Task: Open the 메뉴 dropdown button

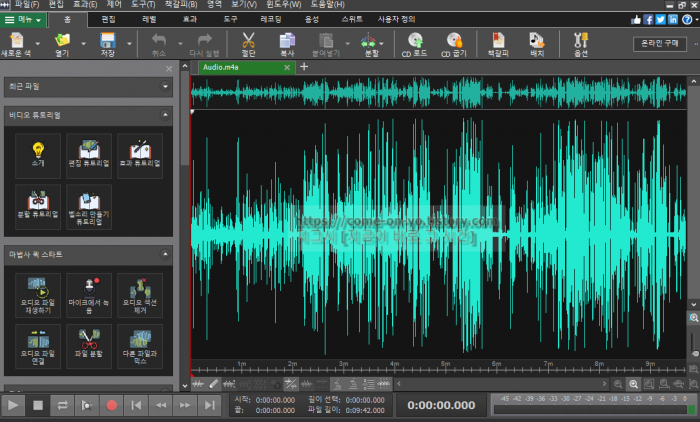Action: point(24,19)
